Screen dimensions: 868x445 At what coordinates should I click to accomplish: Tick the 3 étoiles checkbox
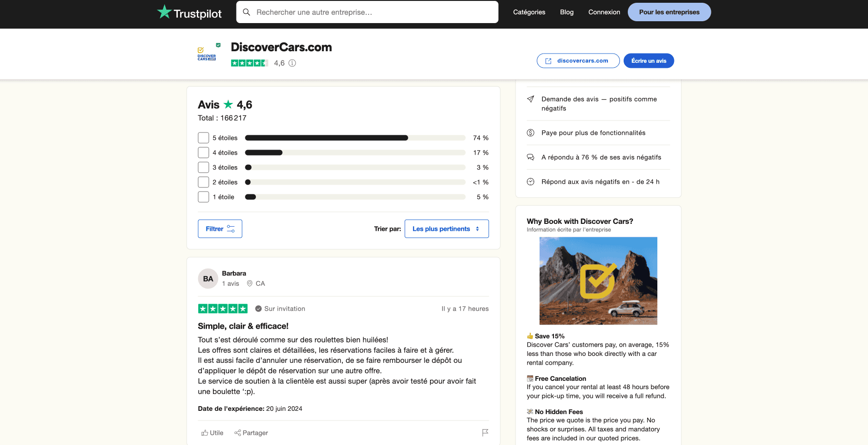tap(203, 168)
